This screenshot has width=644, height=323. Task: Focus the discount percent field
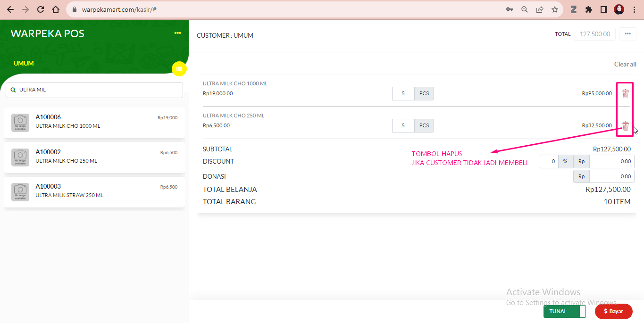coord(549,161)
